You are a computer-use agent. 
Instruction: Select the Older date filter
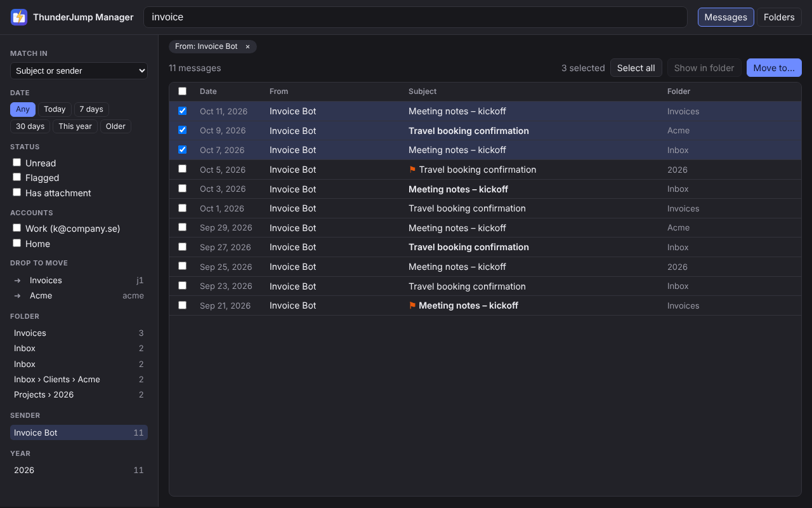pyautogui.click(x=115, y=126)
